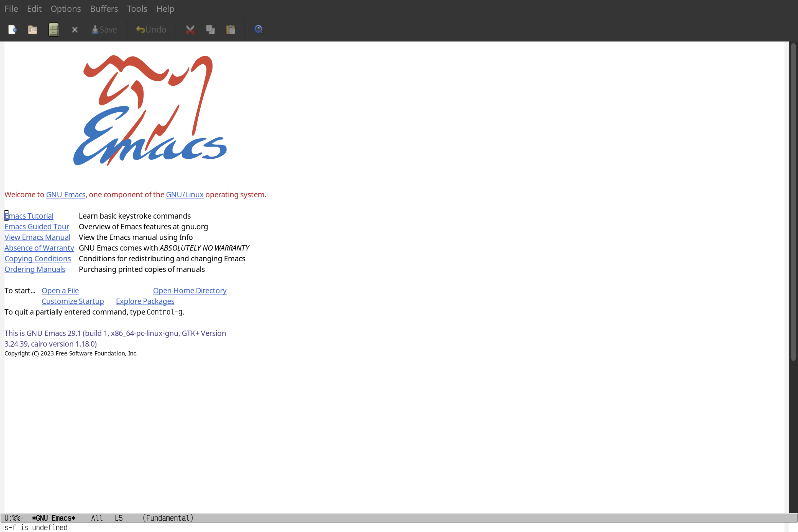Open a file using folder icon
Screen dimensions: 798x532
[x=33, y=29]
